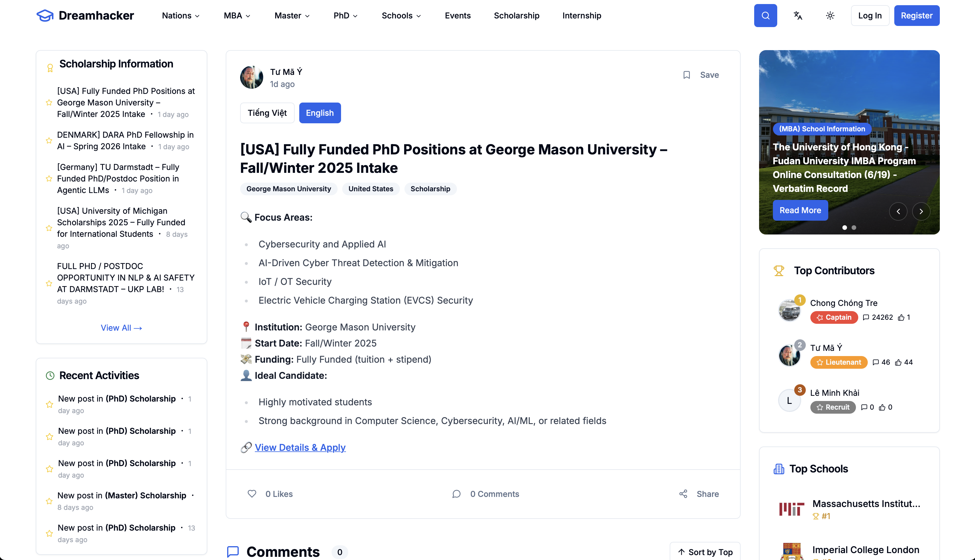Click the Scholarship tag under the title
This screenshot has height=560, width=975.
point(430,189)
